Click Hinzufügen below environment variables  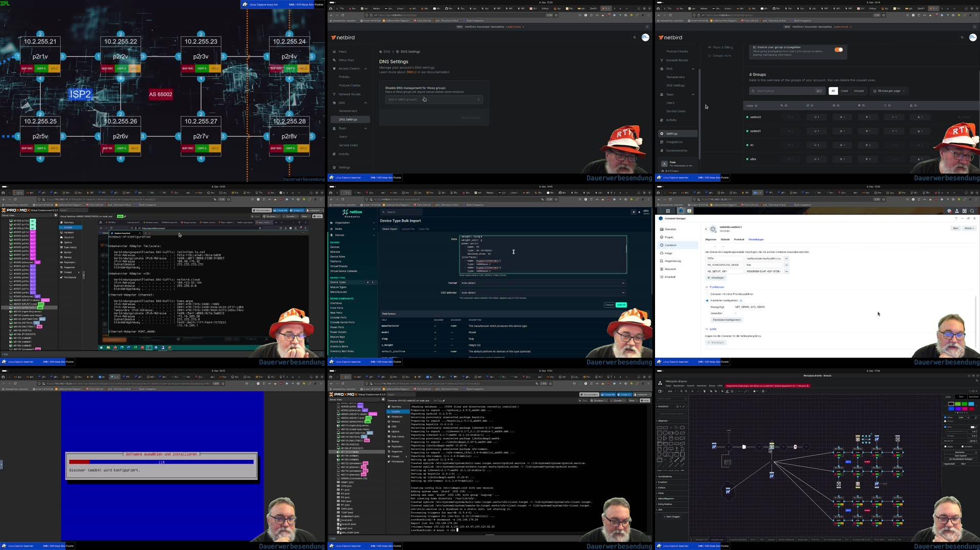pyautogui.click(x=715, y=278)
